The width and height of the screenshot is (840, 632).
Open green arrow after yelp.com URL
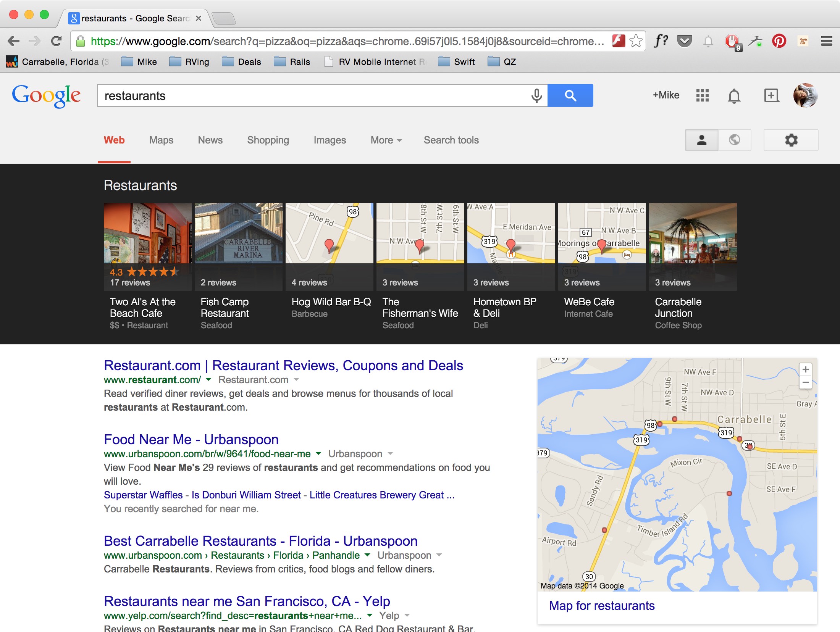click(x=370, y=615)
